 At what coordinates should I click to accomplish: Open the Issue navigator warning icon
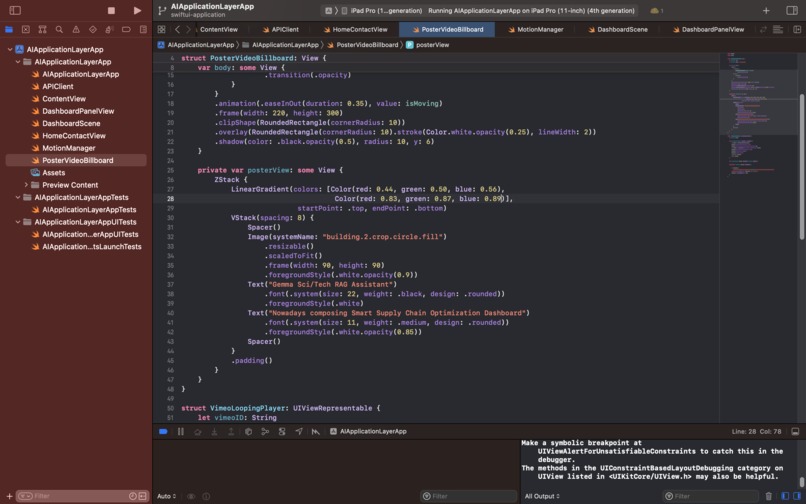[76, 29]
